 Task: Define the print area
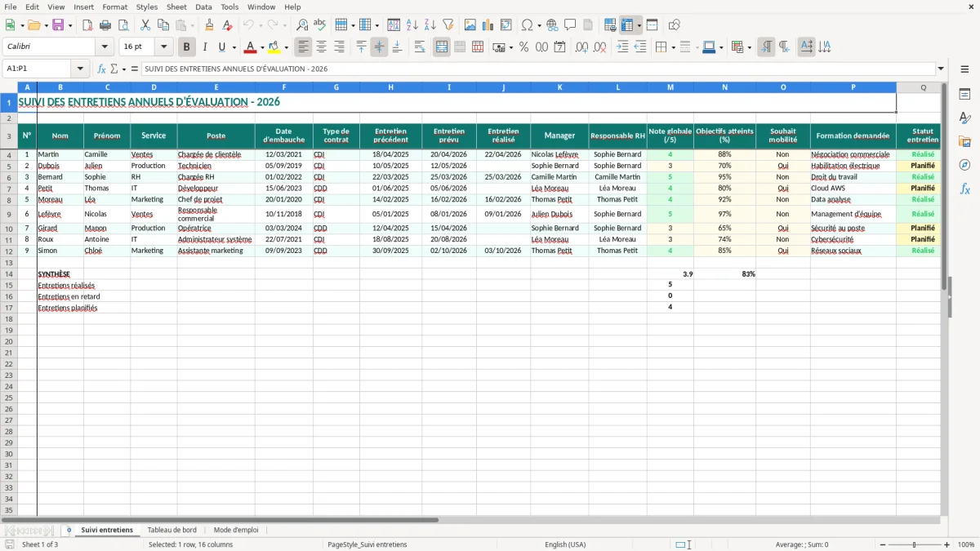[x=610, y=25]
